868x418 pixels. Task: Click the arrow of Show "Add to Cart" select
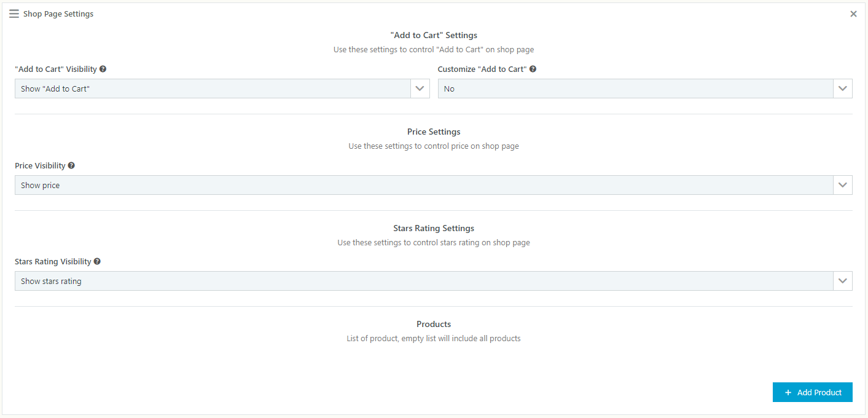(x=420, y=89)
